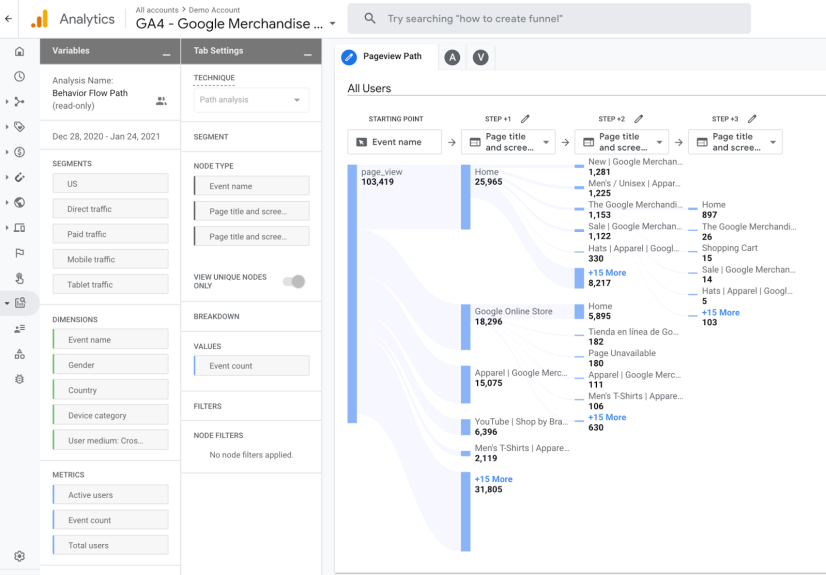The height and width of the screenshot is (575, 826).
Task: Switch to the tab labeled V
Action: coord(480,57)
